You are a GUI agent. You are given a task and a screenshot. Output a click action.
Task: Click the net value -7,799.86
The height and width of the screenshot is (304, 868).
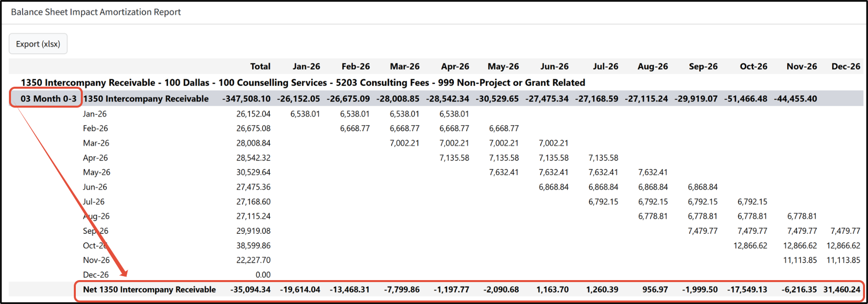point(402,290)
